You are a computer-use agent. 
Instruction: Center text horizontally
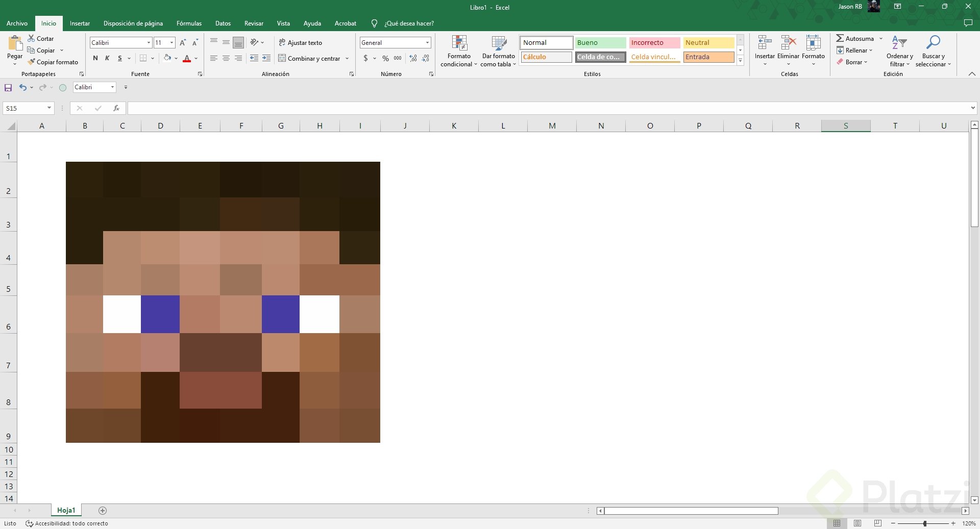[x=226, y=58]
